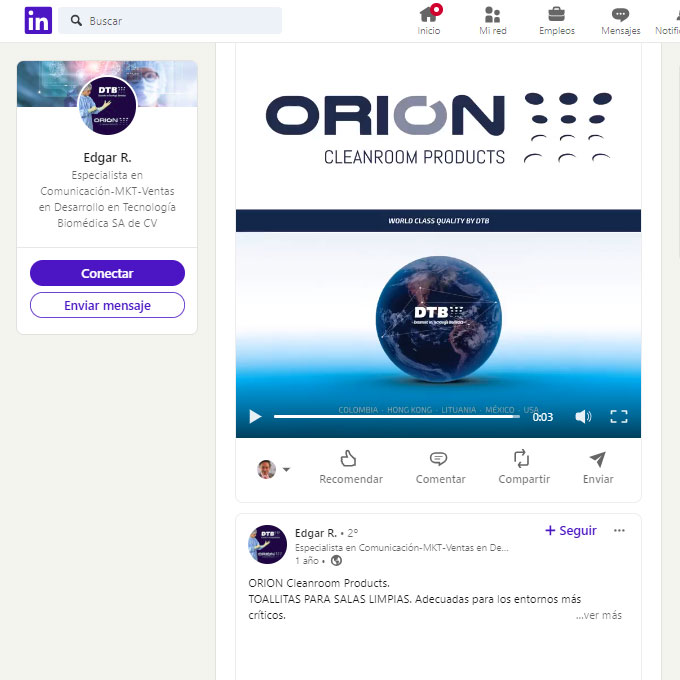Screen dimensions: 680x680
Task: Click the LinkedIn logo icon
Action: click(x=38, y=20)
